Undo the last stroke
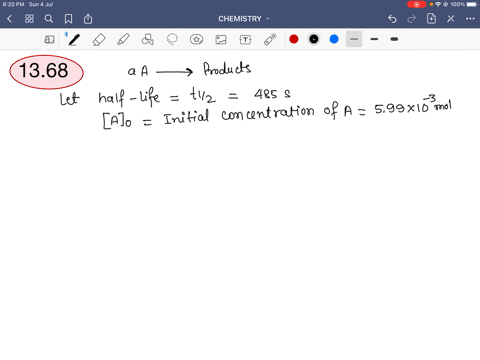 point(392,19)
